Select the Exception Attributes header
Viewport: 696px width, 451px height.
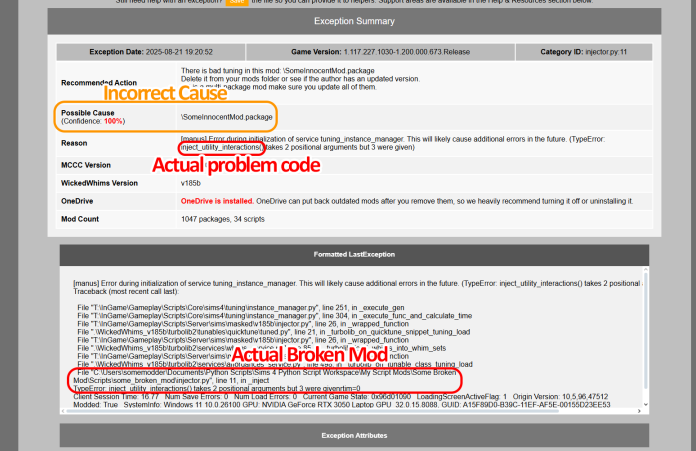(354, 435)
